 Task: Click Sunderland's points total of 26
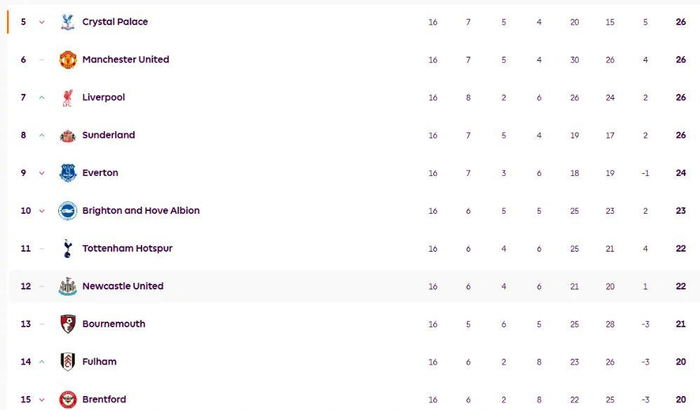coord(680,135)
